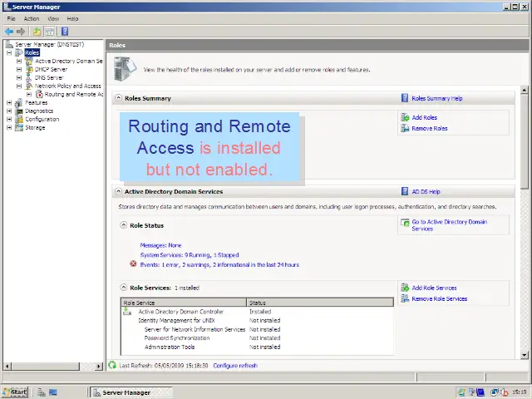Click the Events error and warnings link
Image resolution: width=532 pixels, height=399 pixels.
(x=219, y=264)
